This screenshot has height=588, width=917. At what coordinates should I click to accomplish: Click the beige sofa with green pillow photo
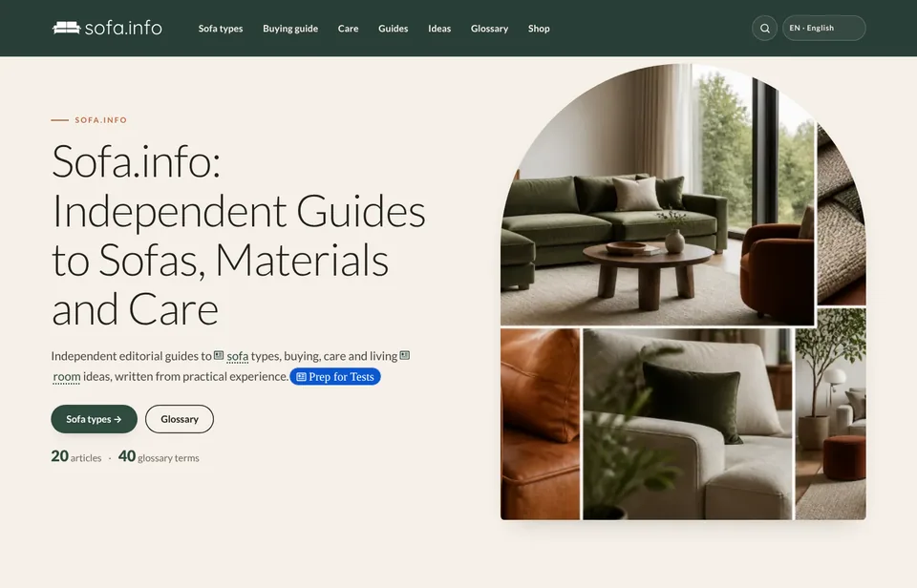(687, 424)
